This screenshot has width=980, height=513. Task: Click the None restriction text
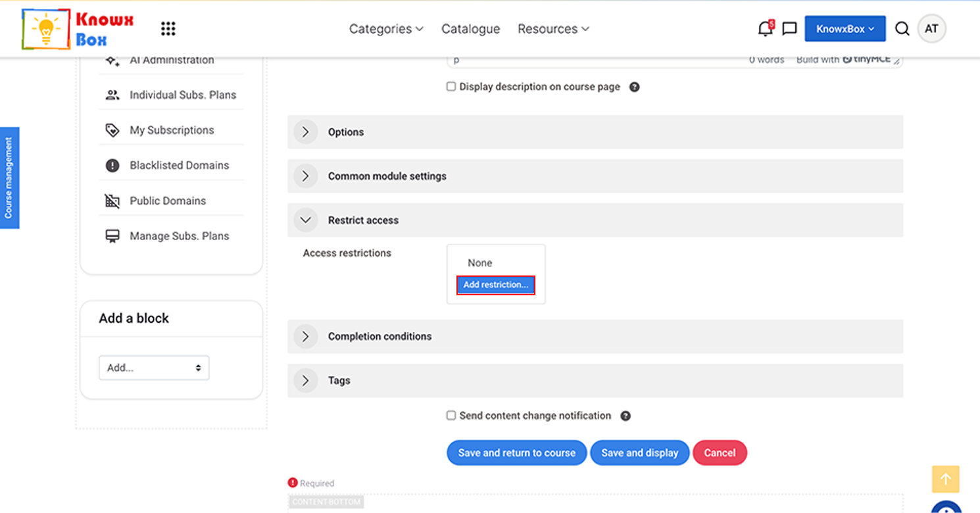point(480,263)
